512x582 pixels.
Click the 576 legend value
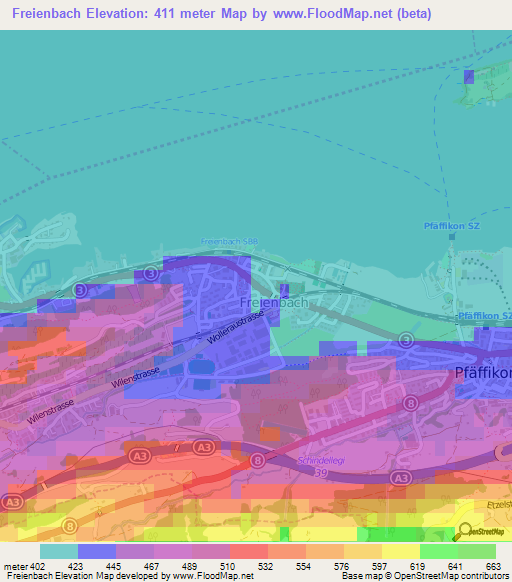[x=341, y=567]
